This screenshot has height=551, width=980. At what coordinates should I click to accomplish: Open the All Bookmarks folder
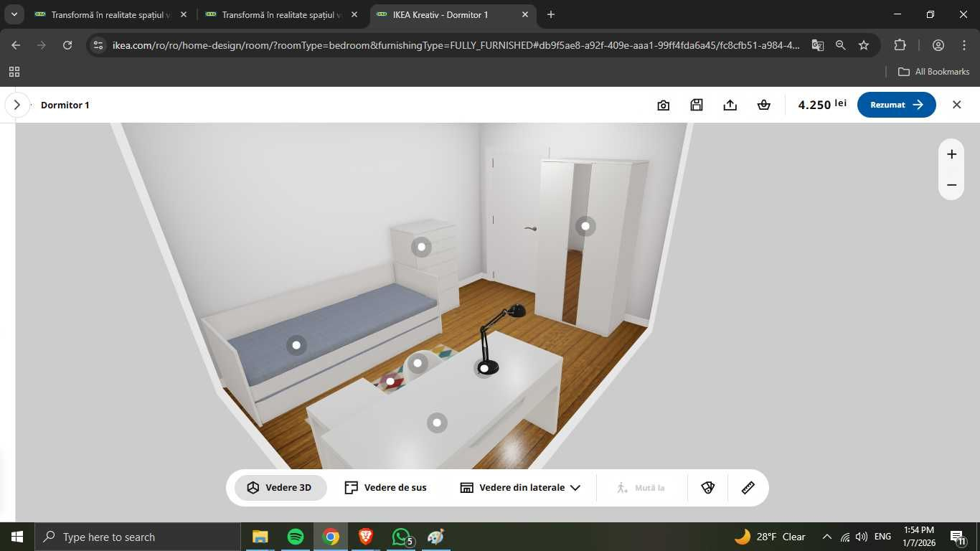(x=933, y=72)
